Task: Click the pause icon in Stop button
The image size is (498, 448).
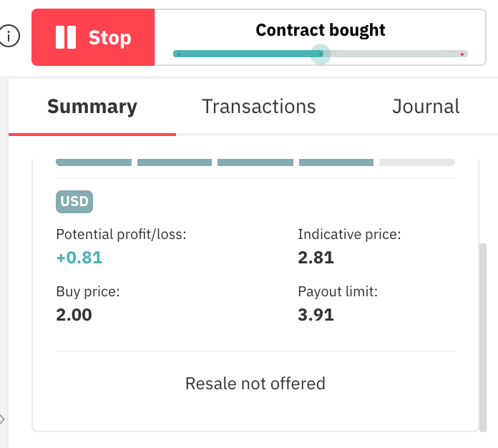Action: coord(66,37)
